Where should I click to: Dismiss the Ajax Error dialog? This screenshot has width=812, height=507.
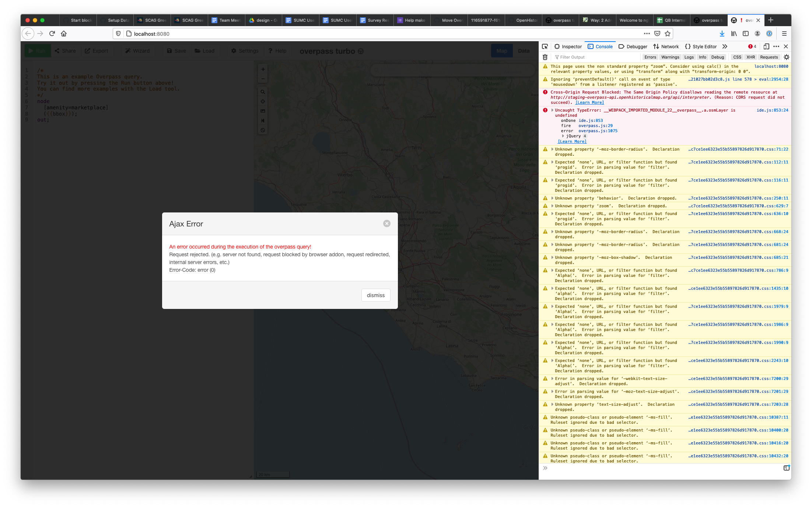coord(375,295)
